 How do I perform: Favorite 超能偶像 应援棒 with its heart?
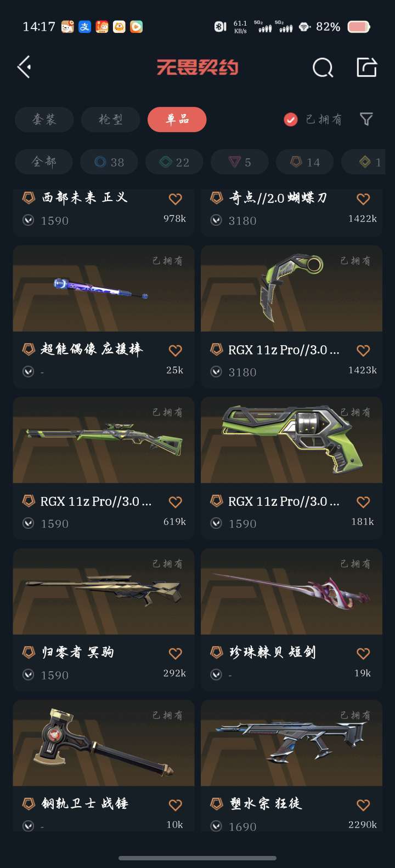coord(175,350)
